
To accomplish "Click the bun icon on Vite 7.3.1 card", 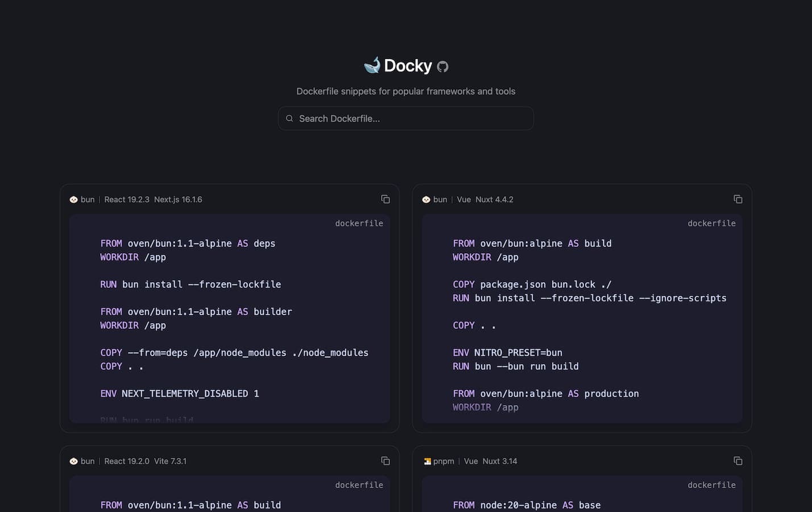I will click(x=73, y=461).
